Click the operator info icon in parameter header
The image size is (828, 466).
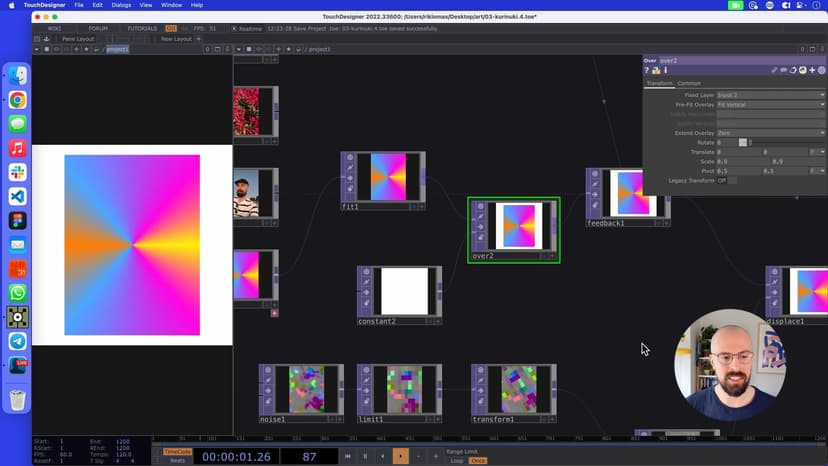click(x=666, y=71)
